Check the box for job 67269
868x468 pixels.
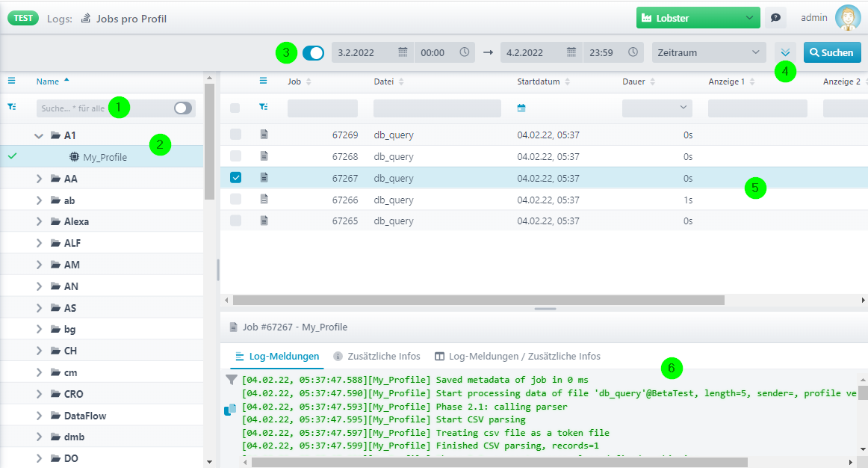pyautogui.click(x=235, y=134)
